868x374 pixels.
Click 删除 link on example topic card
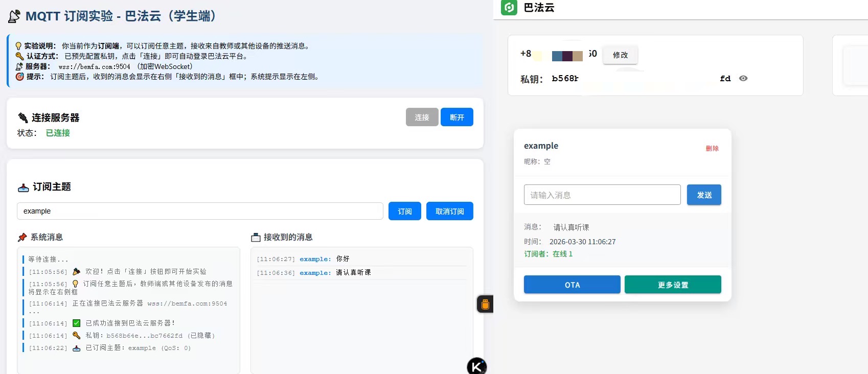pos(712,148)
